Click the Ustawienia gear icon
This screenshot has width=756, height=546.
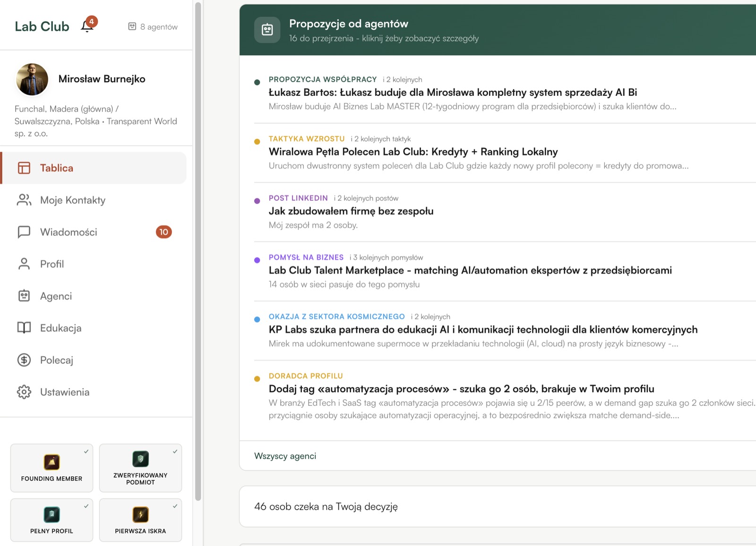click(x=24, y=392)
